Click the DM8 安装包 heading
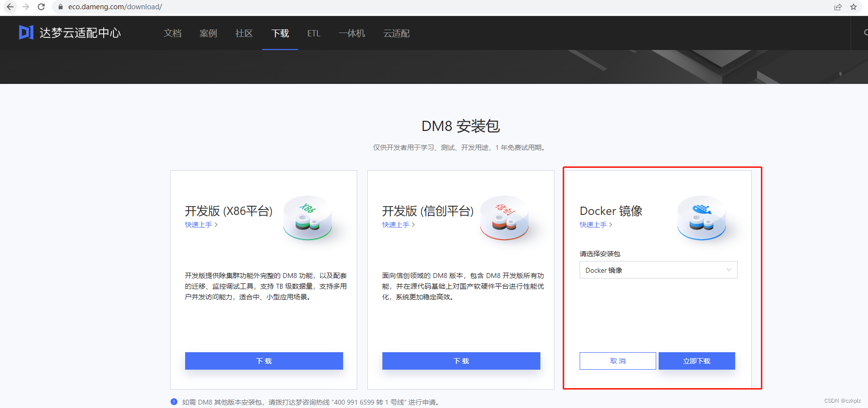Viewport: 868px width, 408px height. click(x=461, y=126)
